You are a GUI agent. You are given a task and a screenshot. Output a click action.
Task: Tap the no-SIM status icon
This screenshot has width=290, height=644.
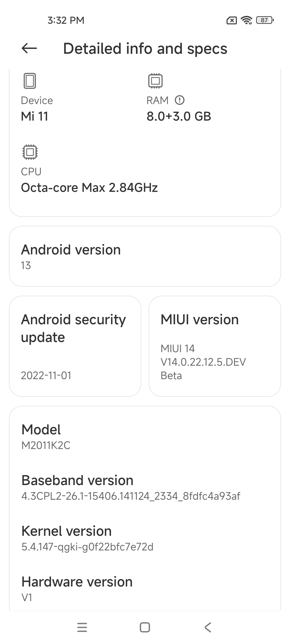click(231, 20)
